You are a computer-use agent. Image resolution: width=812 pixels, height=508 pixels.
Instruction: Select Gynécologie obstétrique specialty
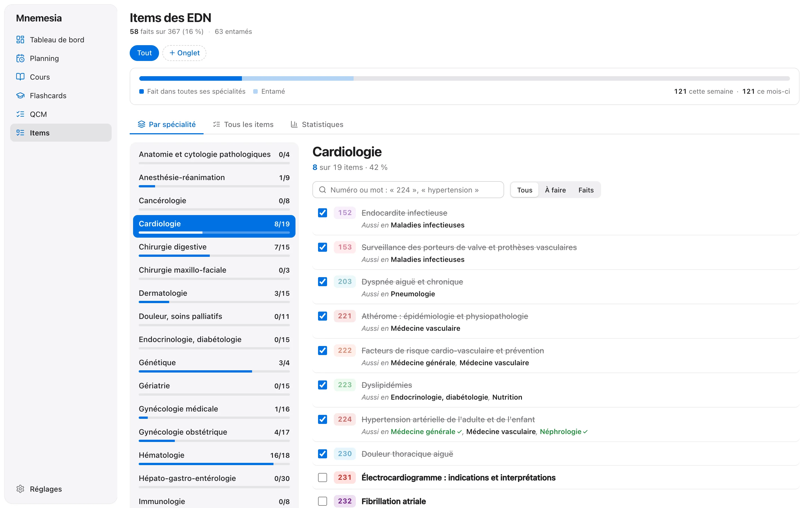214,434
